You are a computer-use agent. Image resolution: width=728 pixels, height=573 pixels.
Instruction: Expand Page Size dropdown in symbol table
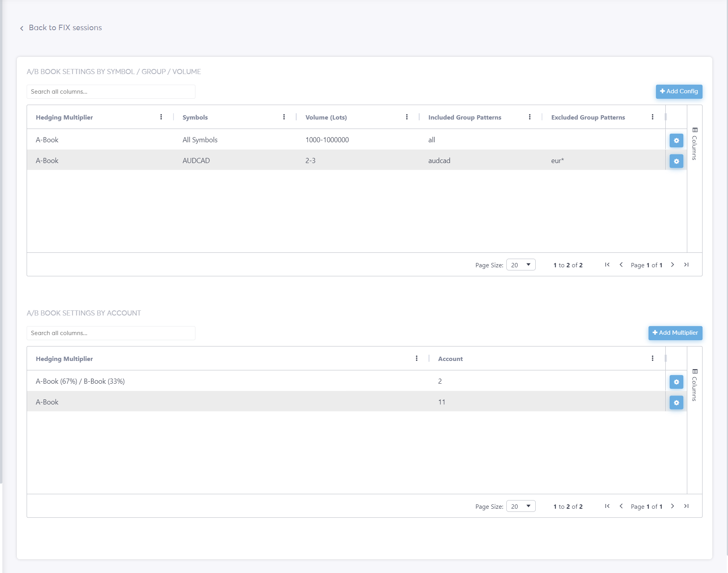click(520, 265)
